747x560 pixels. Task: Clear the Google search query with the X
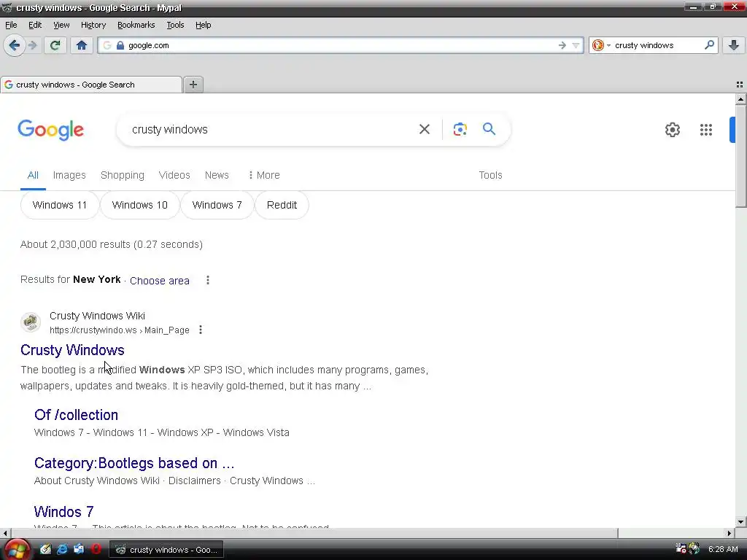(x=424, y=129)
